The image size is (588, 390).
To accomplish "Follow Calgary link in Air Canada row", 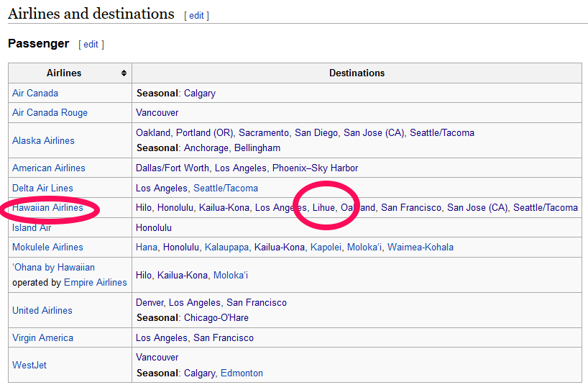I will coord(200,93).
